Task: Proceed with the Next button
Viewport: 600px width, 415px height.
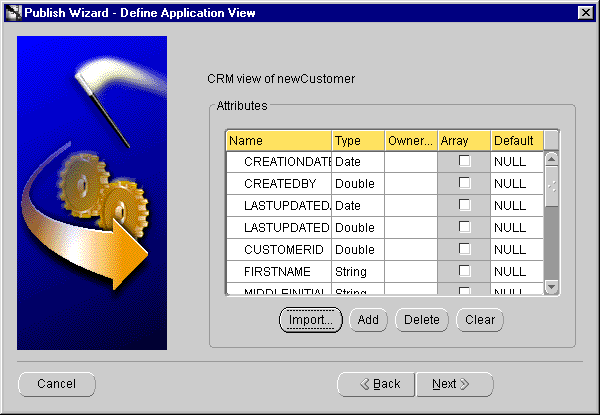Action: click(x=449, y=384)
